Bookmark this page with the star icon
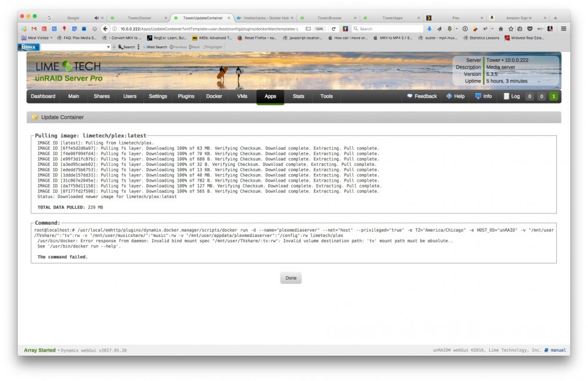588x381 pixels. coord(511,28)
